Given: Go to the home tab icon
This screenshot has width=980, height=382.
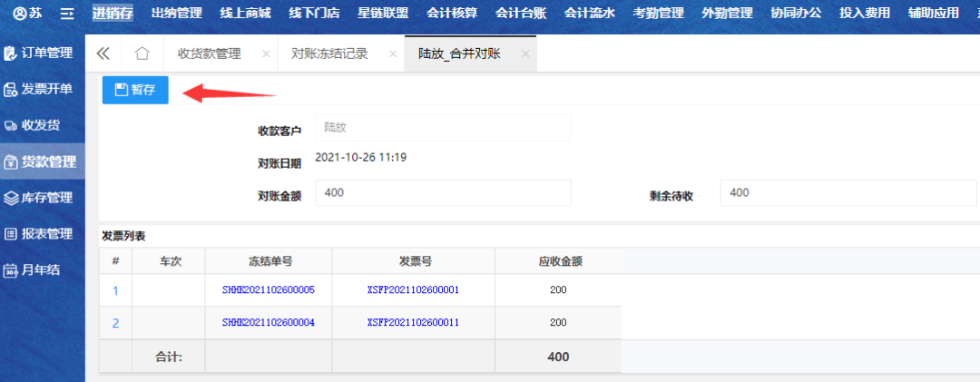Looking at the screenshot, I should click(142, 54).
